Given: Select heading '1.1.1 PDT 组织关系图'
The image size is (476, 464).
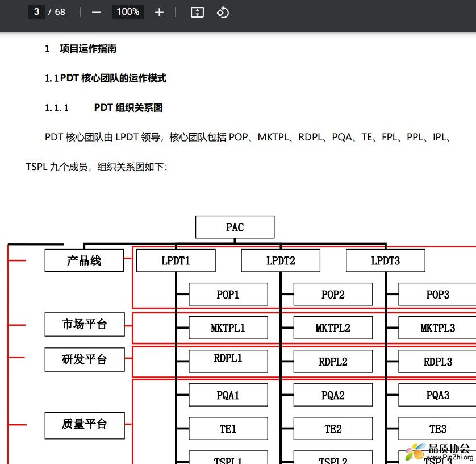Looking at the screenshot, I should 104,107.
